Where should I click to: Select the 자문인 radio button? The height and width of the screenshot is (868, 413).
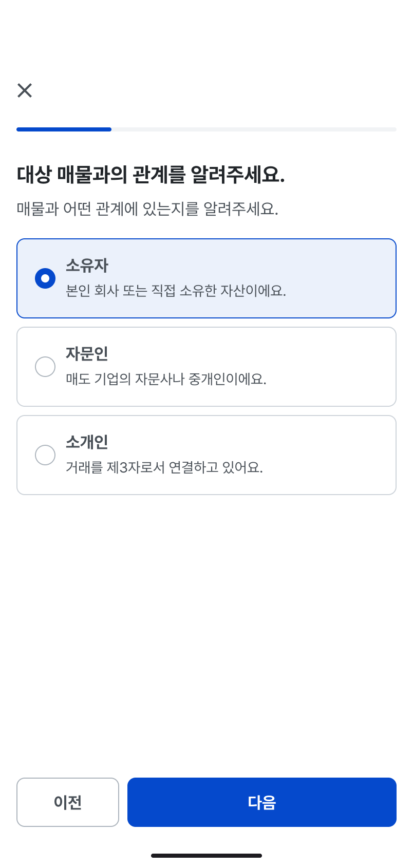click(45, 367)
